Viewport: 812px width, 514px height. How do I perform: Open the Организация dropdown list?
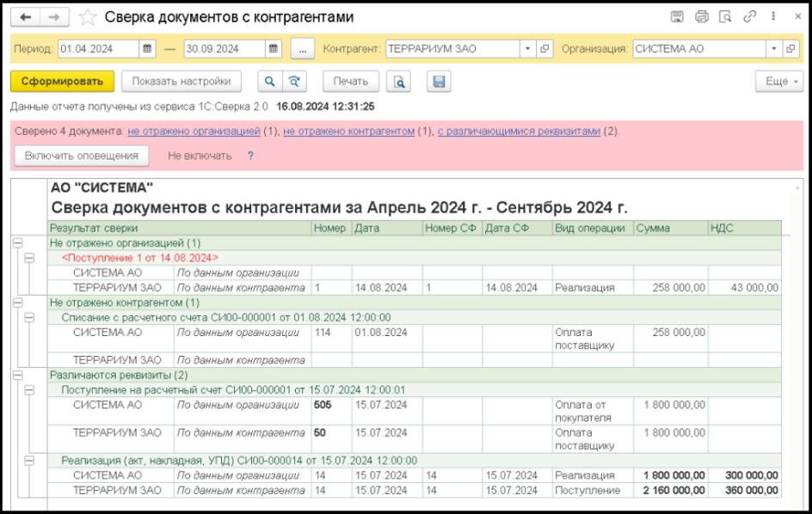[774, 49]
